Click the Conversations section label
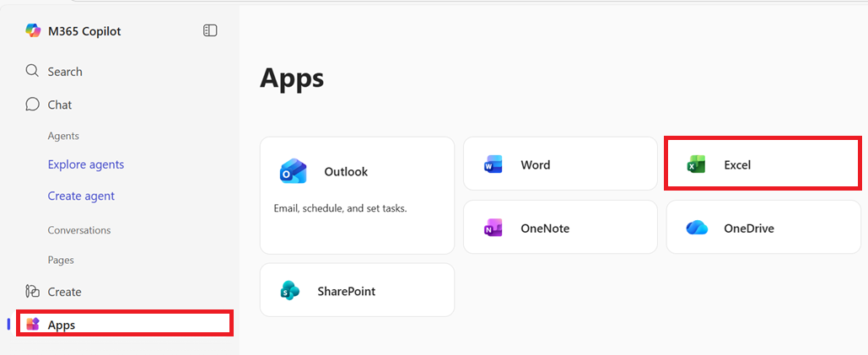Screen dimensions: 868x355 [x=79, y=230]
